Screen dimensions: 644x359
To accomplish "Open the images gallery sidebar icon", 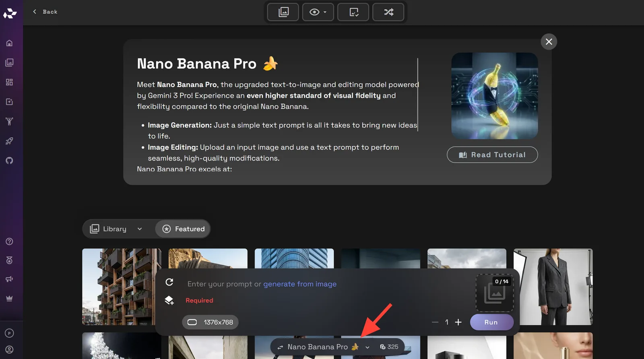I will tap(9, 62).
